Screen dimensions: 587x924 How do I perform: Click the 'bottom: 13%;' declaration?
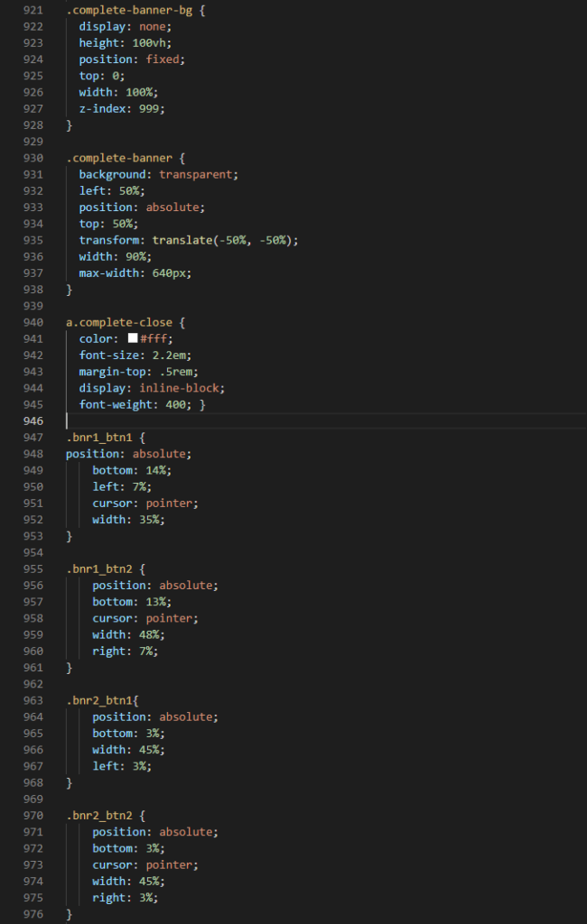(x=132, y=602)
